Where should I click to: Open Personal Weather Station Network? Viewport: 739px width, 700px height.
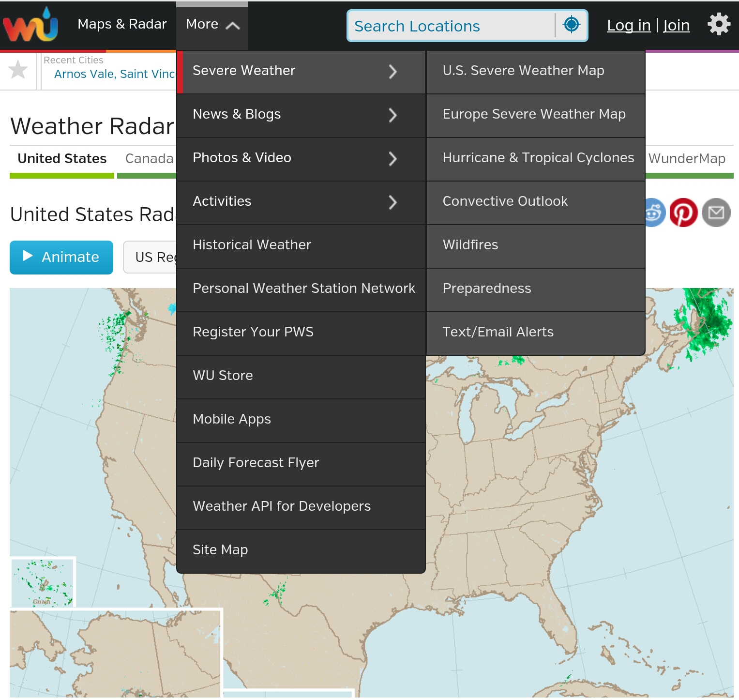click(x=301, y=290)
